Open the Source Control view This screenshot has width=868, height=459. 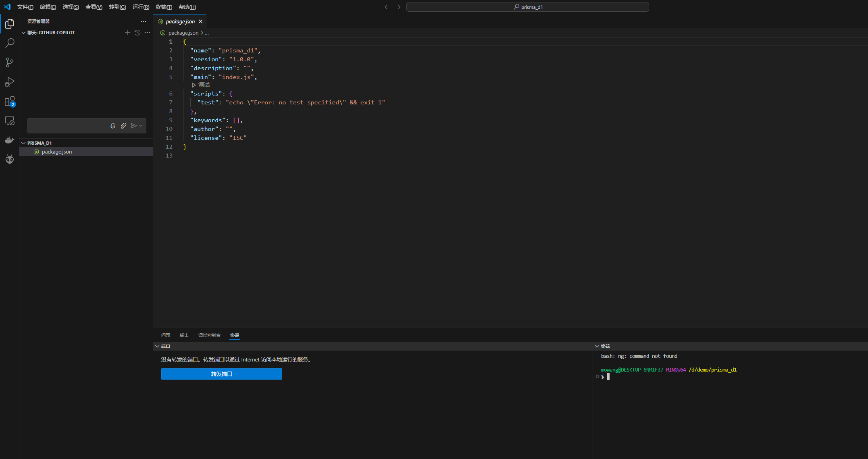[x=10, y=62]
